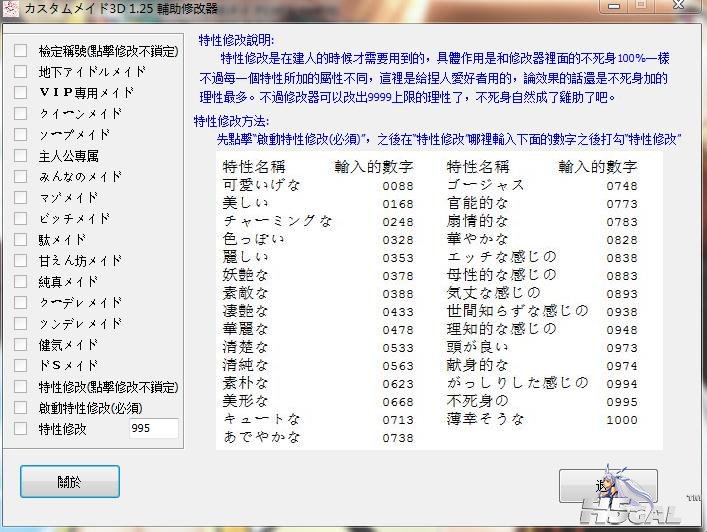Enable the ビッチメイド checkbox

[20, 218]
